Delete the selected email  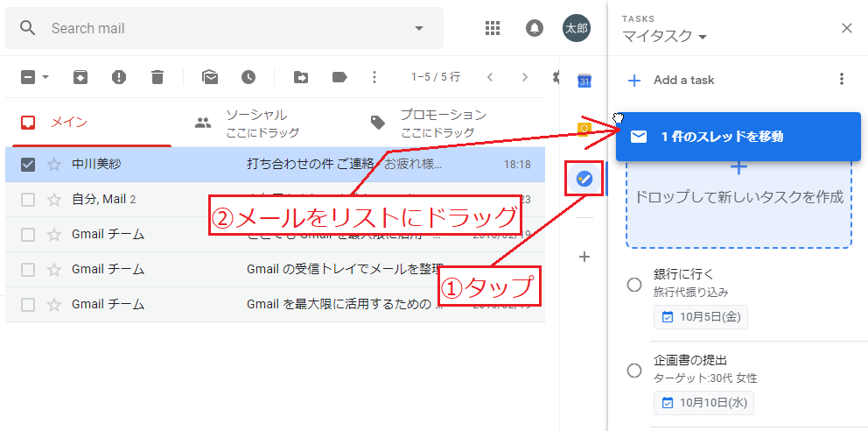point(157,78)
